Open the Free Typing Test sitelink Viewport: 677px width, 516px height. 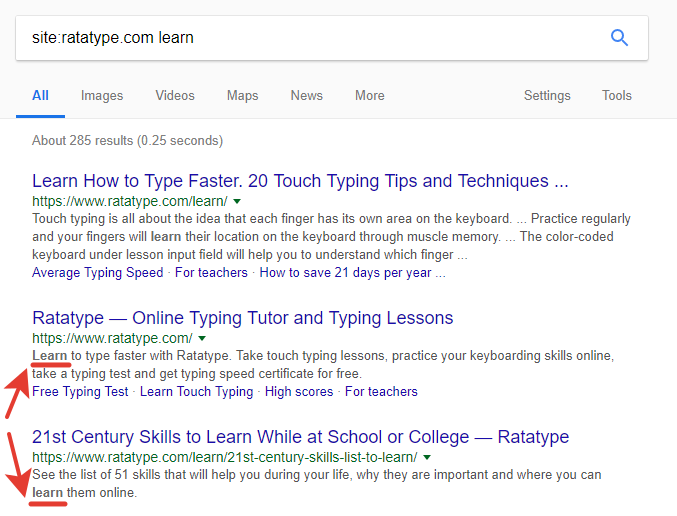(80, 391)
